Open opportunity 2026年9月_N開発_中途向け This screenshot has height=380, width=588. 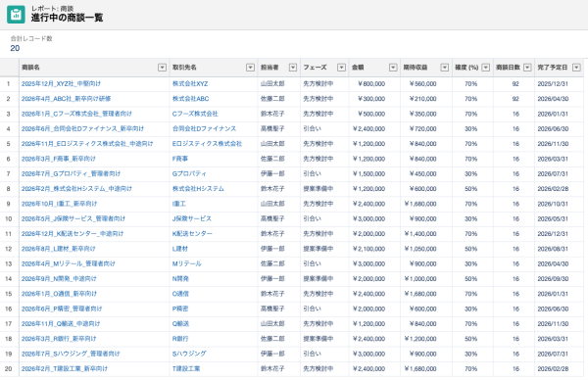point(59,279)
